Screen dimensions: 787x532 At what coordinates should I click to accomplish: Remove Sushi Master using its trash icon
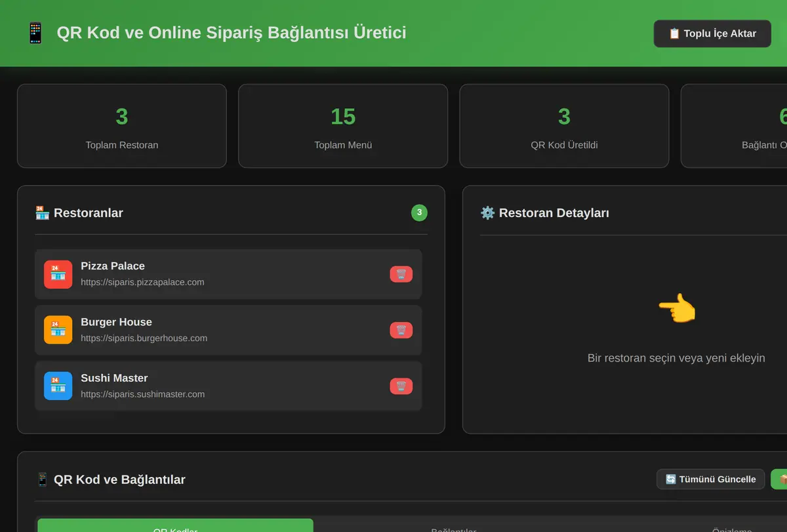[401, 386]
